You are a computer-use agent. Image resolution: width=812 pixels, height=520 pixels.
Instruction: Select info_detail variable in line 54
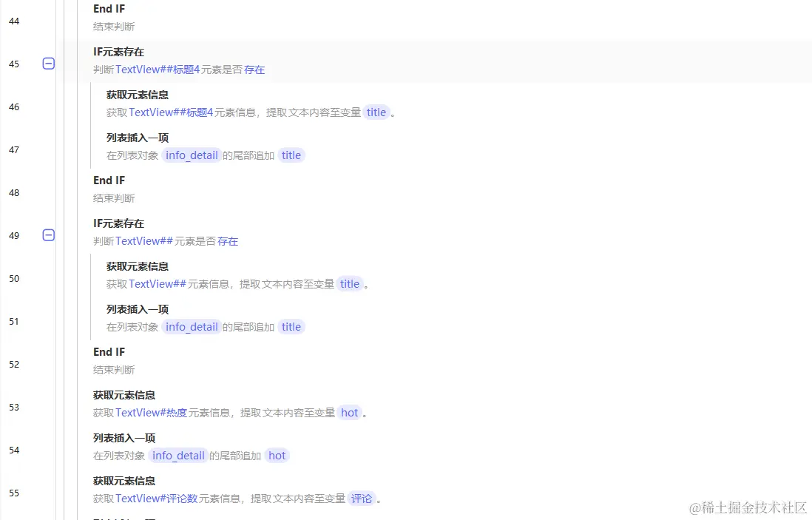(x=178, y=456)
